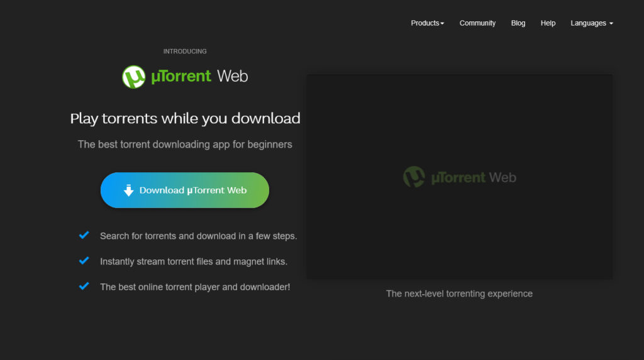Expand the Languages dropdown
Screen dimensions: 644x360
tap(591, 23)
